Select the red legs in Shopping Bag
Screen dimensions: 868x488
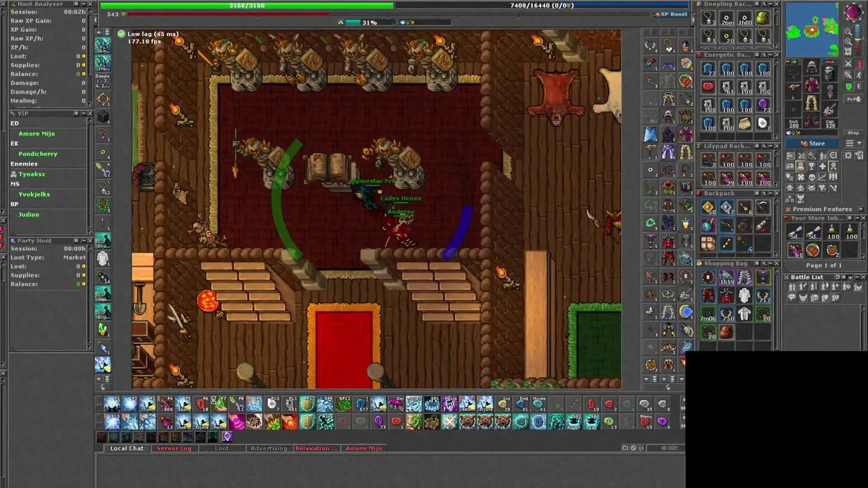[x=708, y=296]
